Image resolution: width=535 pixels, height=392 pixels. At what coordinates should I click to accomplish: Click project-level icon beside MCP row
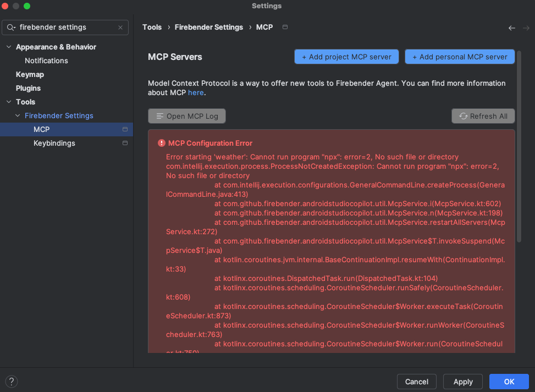pyautogui.click(x=125, y=129)
